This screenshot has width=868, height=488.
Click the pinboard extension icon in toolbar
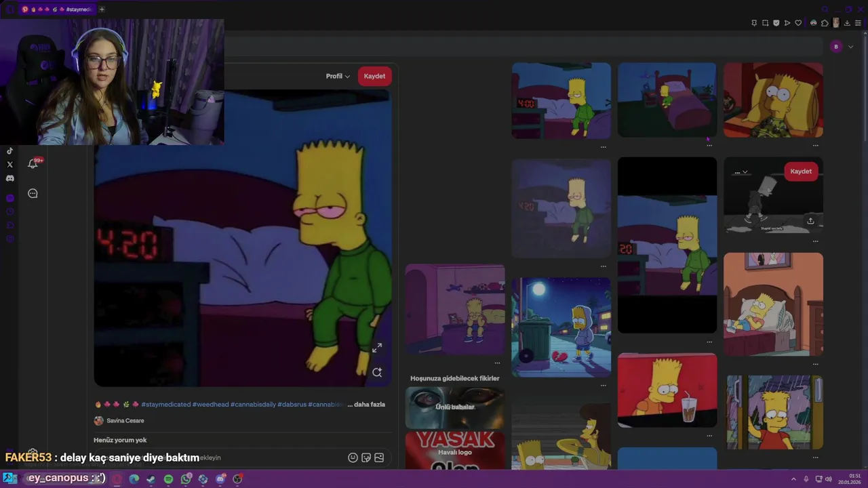(x=754, y=23)
